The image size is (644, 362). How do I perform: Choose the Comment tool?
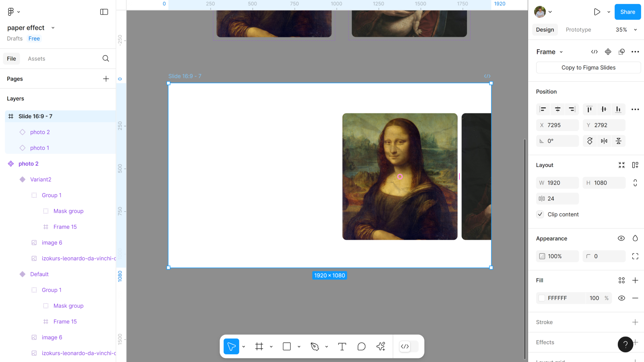[361, 346]
